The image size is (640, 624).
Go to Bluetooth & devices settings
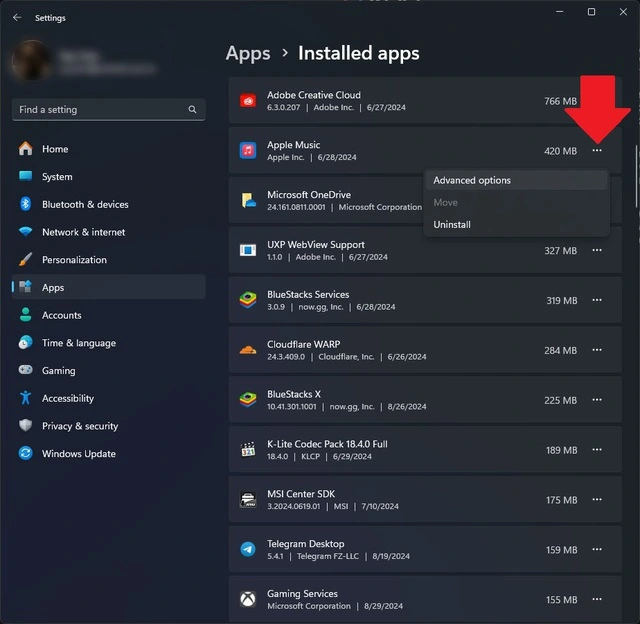(x=108, y=204)
